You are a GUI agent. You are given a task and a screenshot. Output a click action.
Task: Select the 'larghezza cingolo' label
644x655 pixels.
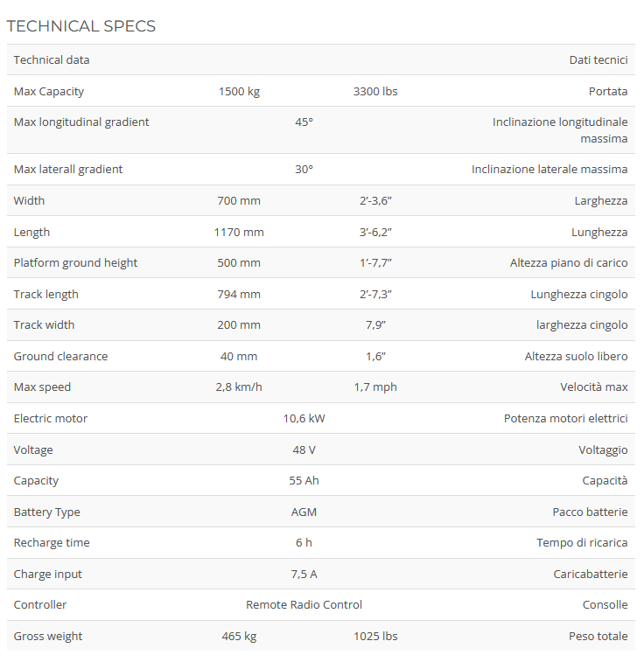pos(582,325)
